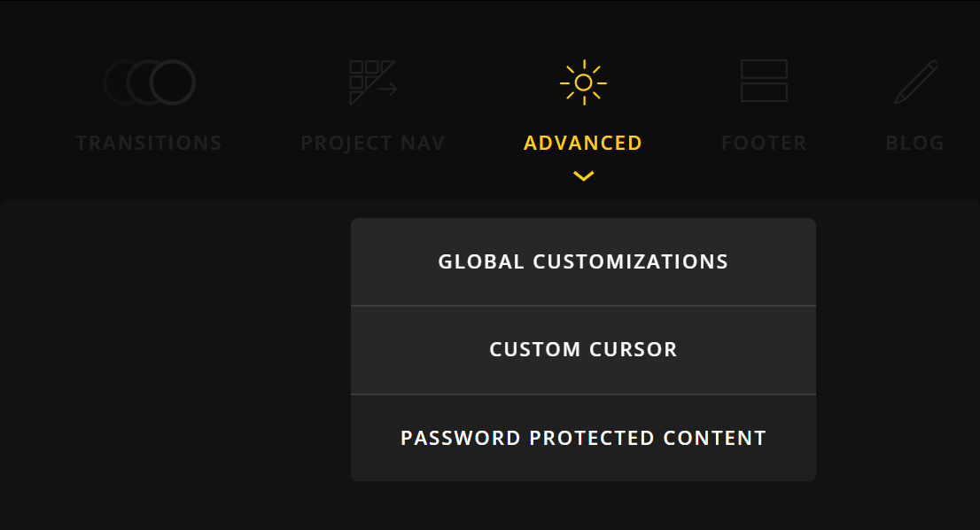The height and width of the screenshot is (530, 980).
Task: Click the yellow Advanced sun icon
Action: pos(583,82)
